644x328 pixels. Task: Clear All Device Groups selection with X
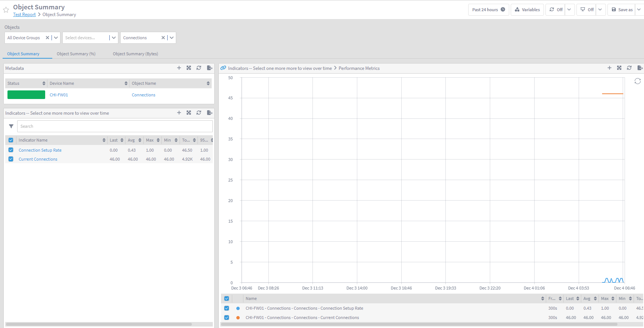[47, 38]
